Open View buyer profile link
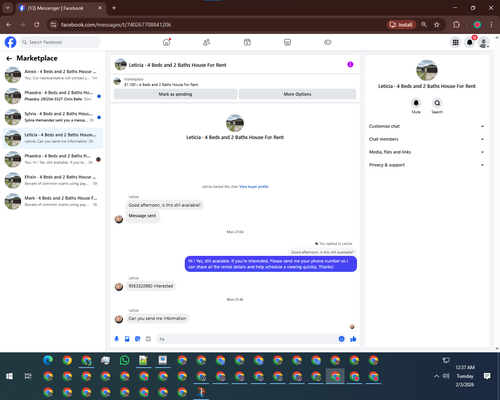This screenshot has height=400, width=500. click(x=254, y=187)
